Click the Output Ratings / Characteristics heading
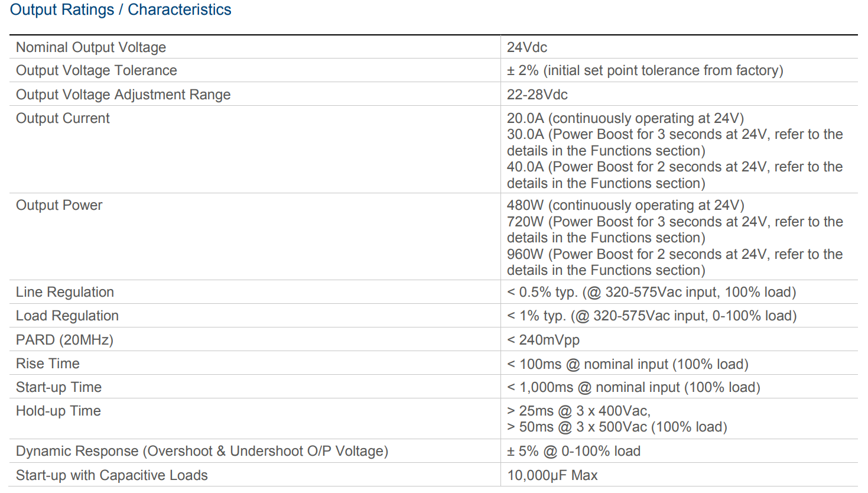The height and width of the screenshot is (493, 868). pos(121,10)
